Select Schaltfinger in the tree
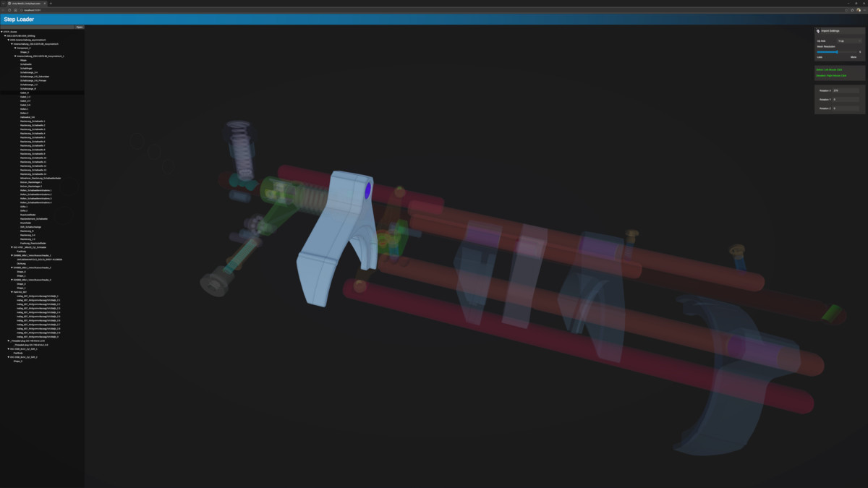Viewport: 868px width, 488px height. tap(26, 68)
